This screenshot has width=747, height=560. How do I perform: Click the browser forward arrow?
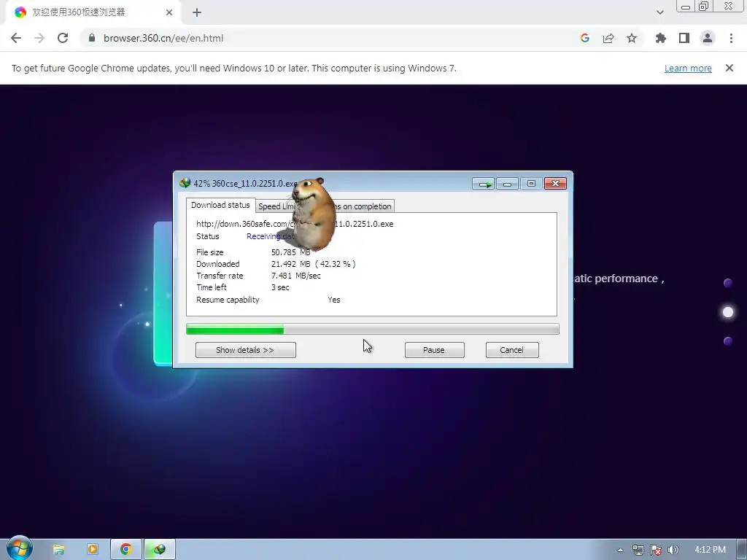click(39, 38)
